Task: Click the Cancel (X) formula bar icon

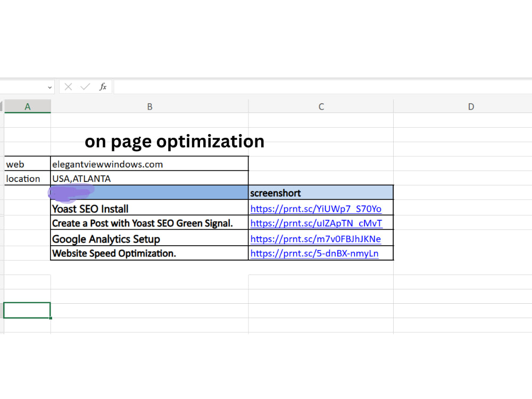Action: (68, 87)
